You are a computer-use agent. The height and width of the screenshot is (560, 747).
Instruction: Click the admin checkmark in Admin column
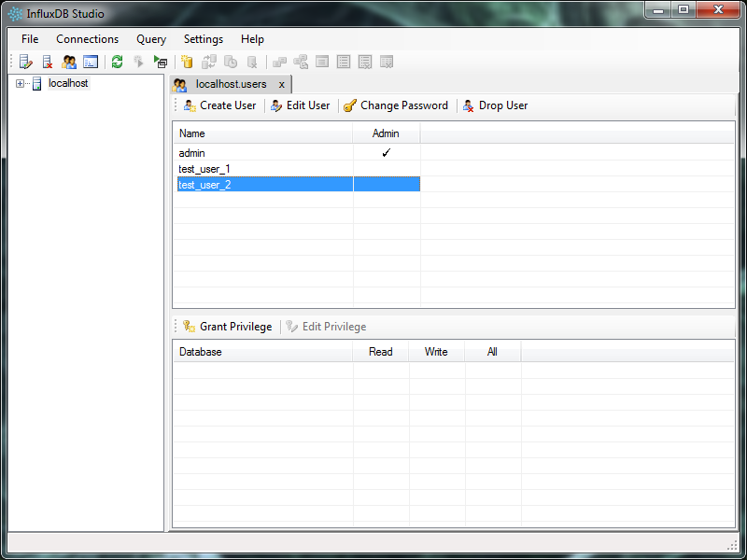[x=387, y=153]
